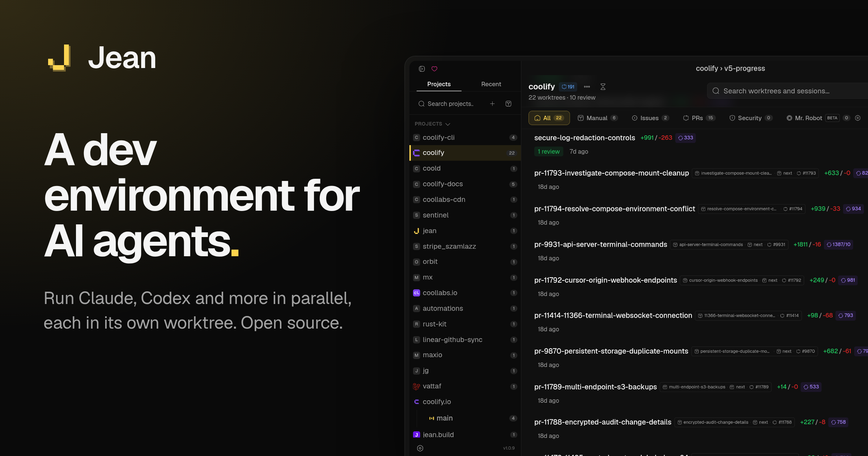Image resolution: width=868 pixels, height=456 pixels.
Task: Click the 333 sync badge on secure-log-redaction-controls
Action: pos(685,138)
